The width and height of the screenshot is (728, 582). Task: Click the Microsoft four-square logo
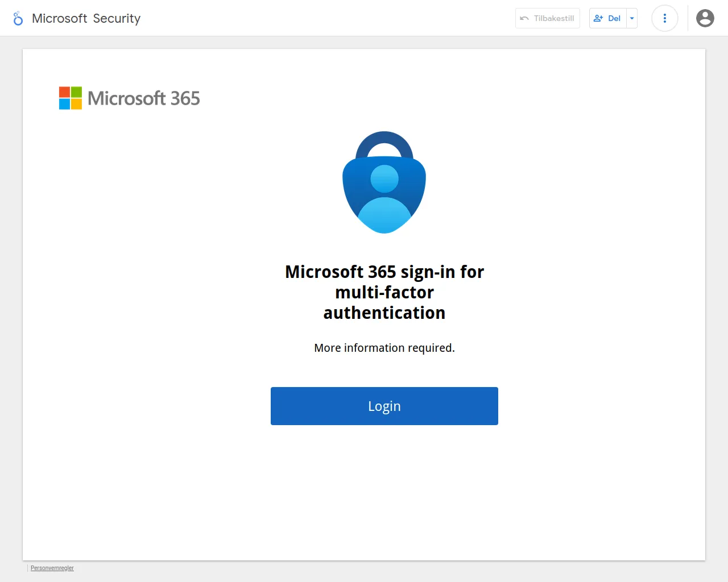coord(71,98)
